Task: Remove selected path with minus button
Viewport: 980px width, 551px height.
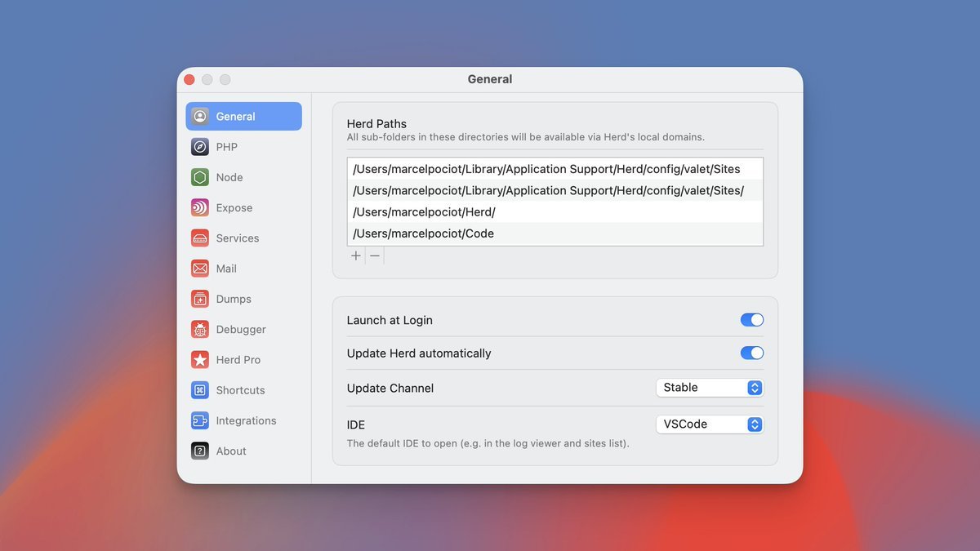Action: pos(375,256)
